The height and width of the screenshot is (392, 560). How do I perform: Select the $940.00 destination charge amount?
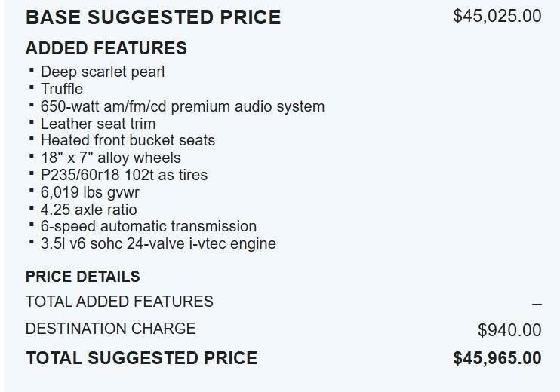click(x=509, y=329)
